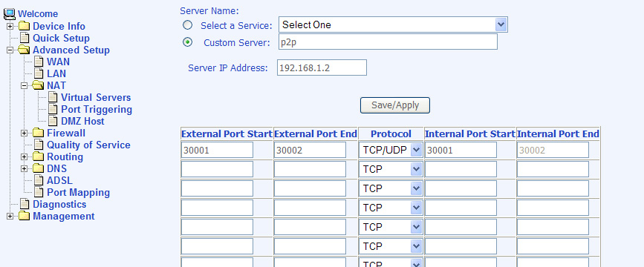The image size is (644, 267).
Task: Click the greyed Internal Port End 30002 field
Action: (x=553, y=150)
